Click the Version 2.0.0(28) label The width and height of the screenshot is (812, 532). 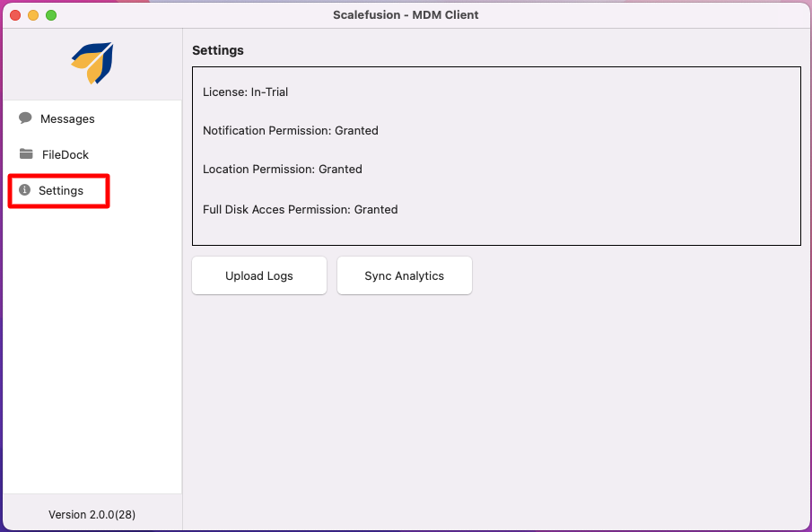tap(92, 514)
